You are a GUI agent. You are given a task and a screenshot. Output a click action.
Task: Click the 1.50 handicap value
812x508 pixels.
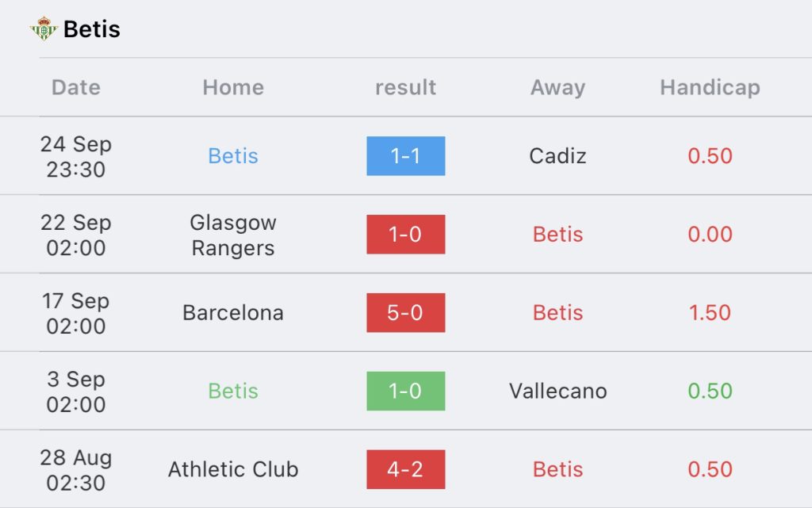coord(710,312)
